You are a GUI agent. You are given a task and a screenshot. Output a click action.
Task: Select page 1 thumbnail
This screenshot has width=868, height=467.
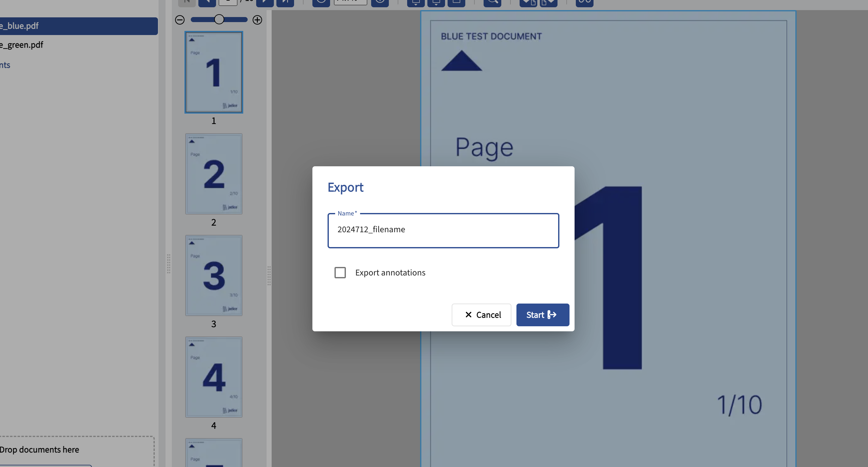214,72
